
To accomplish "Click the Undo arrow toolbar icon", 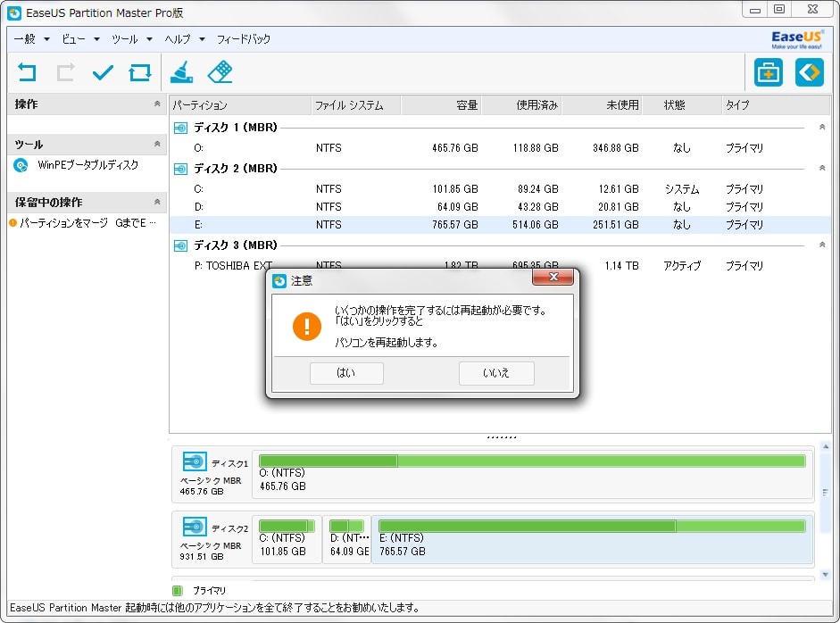I will pos(28,72).
